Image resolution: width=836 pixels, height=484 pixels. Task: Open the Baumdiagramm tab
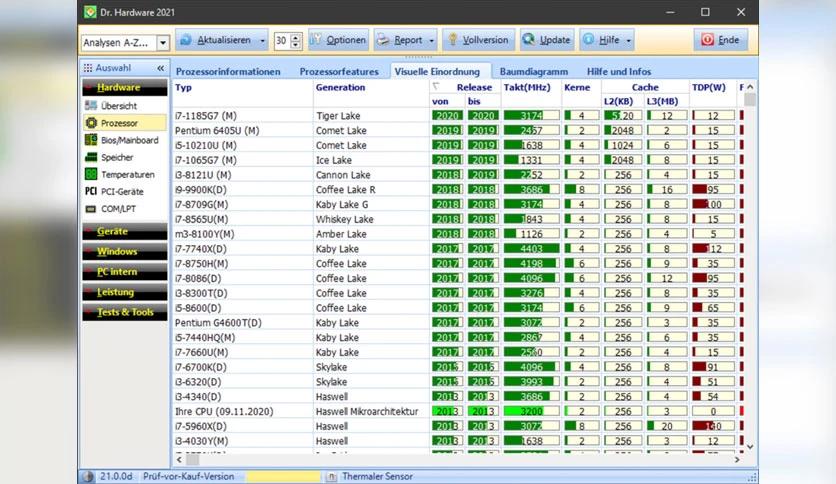pyautogui.click(x=534, y=71)
